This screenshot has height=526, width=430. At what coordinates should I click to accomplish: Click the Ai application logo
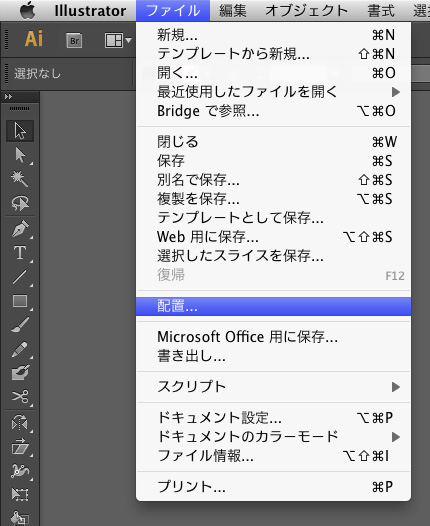pos(34,39)
